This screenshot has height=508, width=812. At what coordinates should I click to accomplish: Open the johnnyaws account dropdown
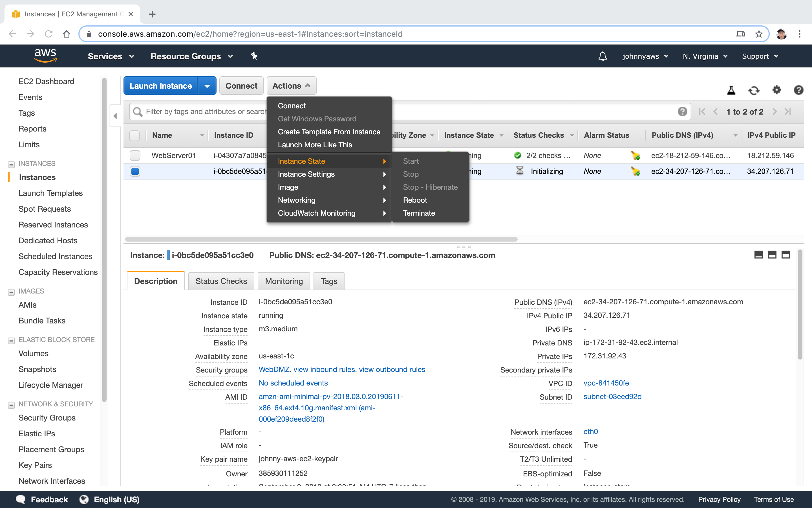[645, 56]
